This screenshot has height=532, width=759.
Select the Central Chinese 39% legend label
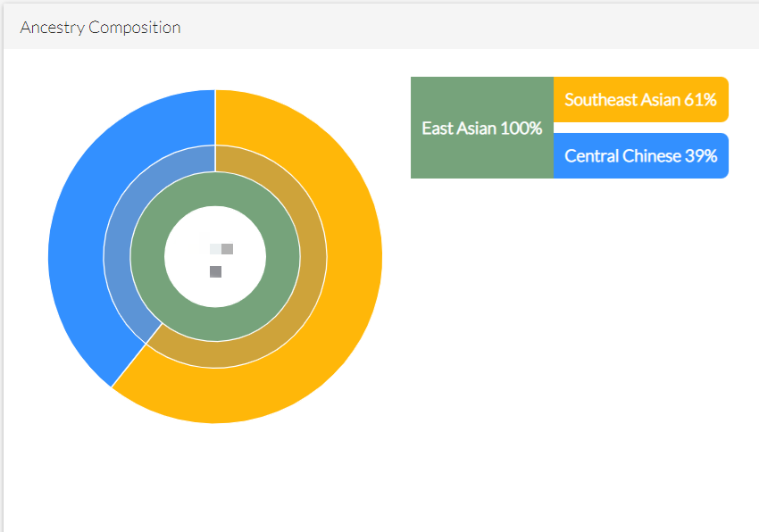(x=641, y=156)
